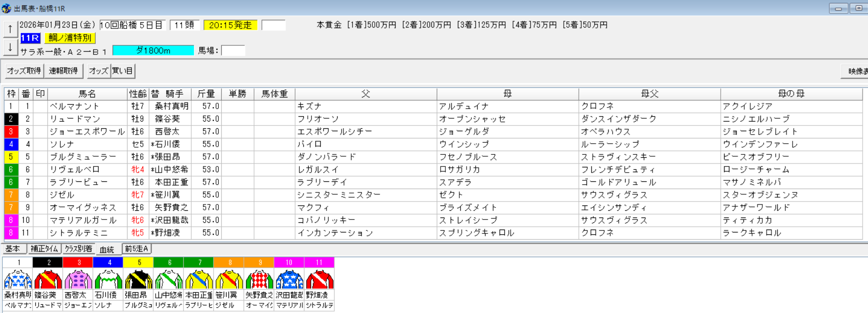Viewport: 868px width, 313px height.
Task: Click the empty field beside 20:15発走
Action: pos(273,25)
